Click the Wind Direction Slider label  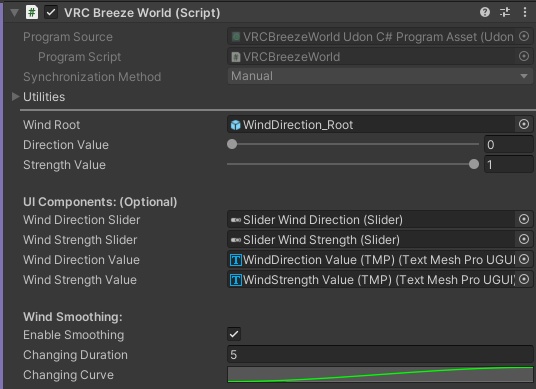click(x=81, y=220)
